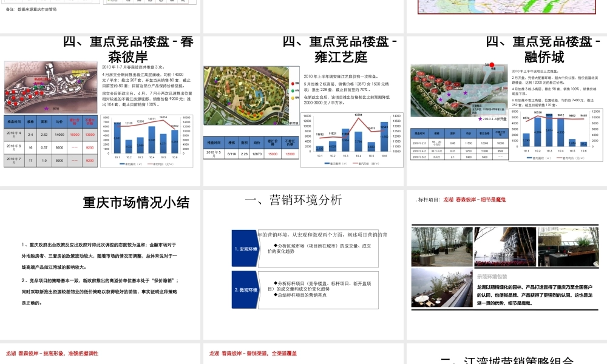Select the 一、营销环境分析 slide
The width and height of the screenshot is (607, 364).
coord(303,265)
